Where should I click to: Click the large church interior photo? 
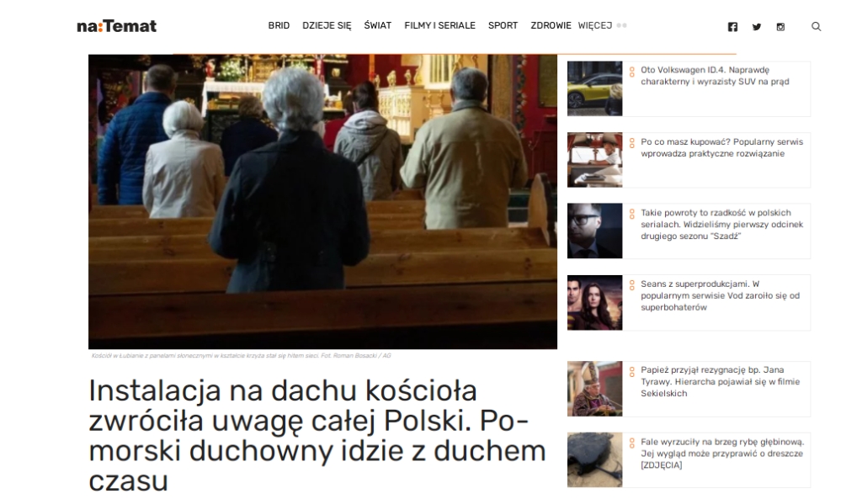point(322,202)
